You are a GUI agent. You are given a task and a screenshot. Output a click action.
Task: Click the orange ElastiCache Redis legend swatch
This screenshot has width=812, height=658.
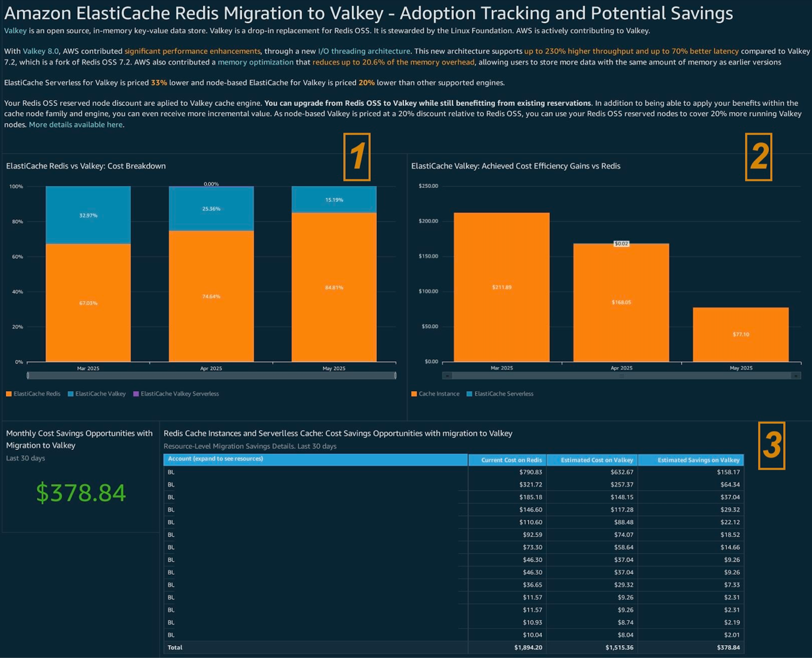click(x=8, y=394)
